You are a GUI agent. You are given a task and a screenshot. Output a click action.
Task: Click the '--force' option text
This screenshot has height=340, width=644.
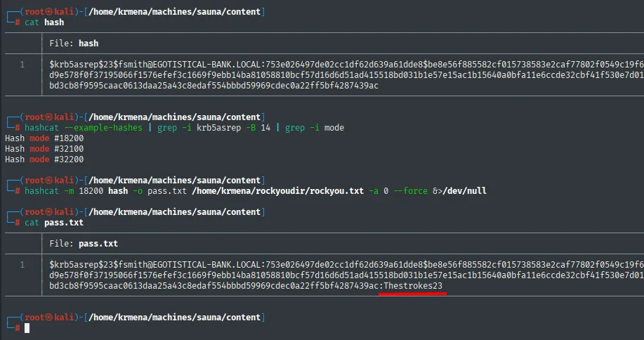coord(411,190)
